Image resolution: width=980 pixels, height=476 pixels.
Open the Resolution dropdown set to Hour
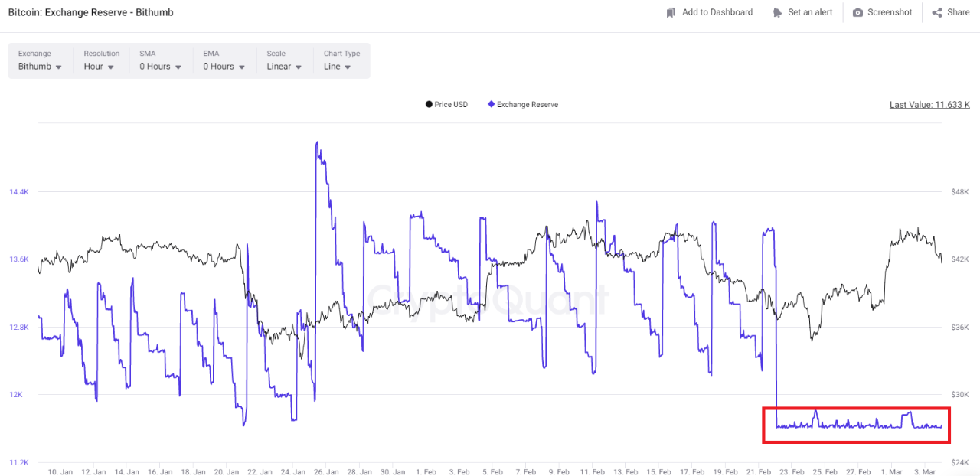(x=98, y=67)
